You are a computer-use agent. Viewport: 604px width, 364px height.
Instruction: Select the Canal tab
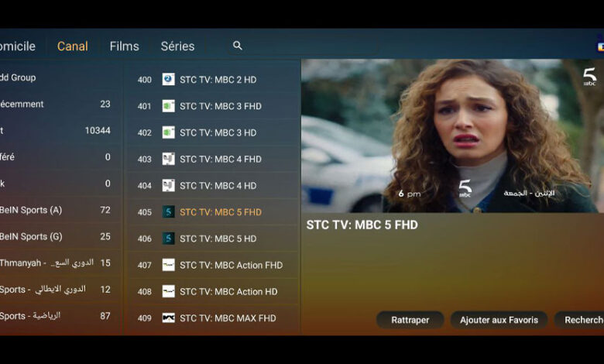(73, 46)
